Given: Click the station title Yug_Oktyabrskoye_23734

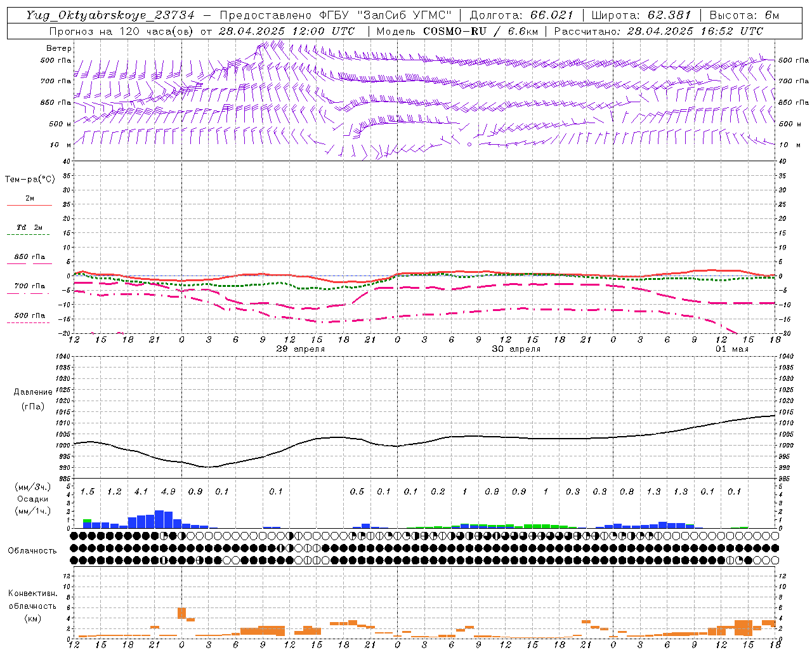Looking at the screenshot, I should [x=110, y=15].
